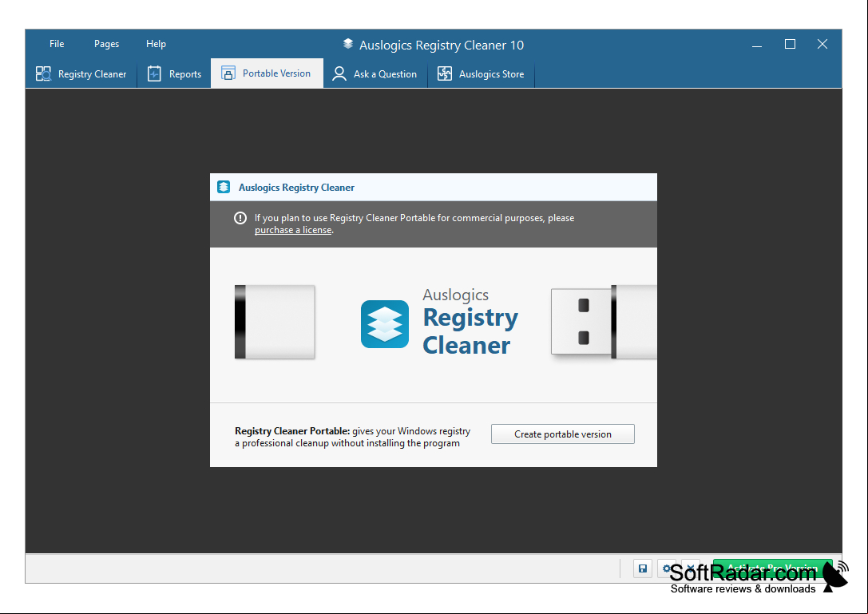Close the Auslogics Registry Cleaner window
The height and width of the screenshot is (614, 868).
(x=822, y=44)
